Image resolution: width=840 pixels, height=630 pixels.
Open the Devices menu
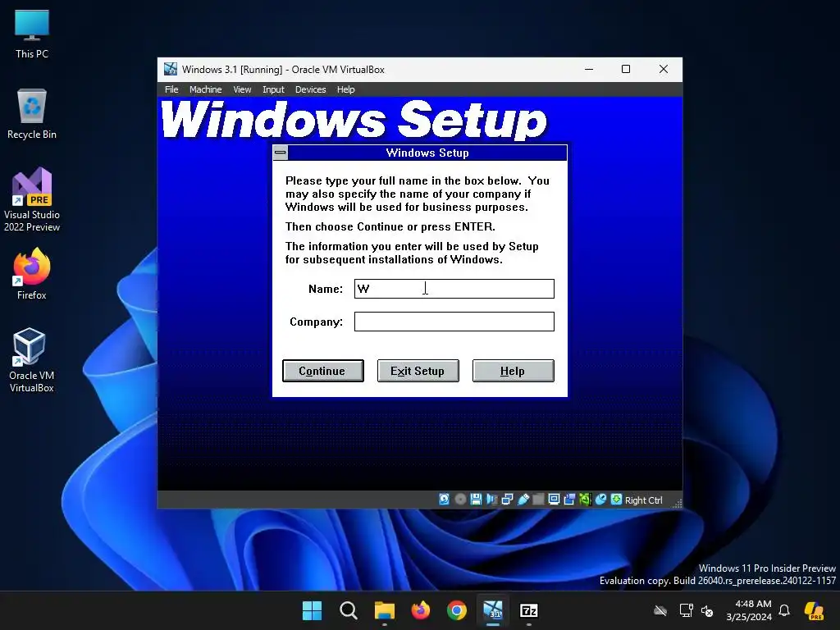click(x=310, y=89)
